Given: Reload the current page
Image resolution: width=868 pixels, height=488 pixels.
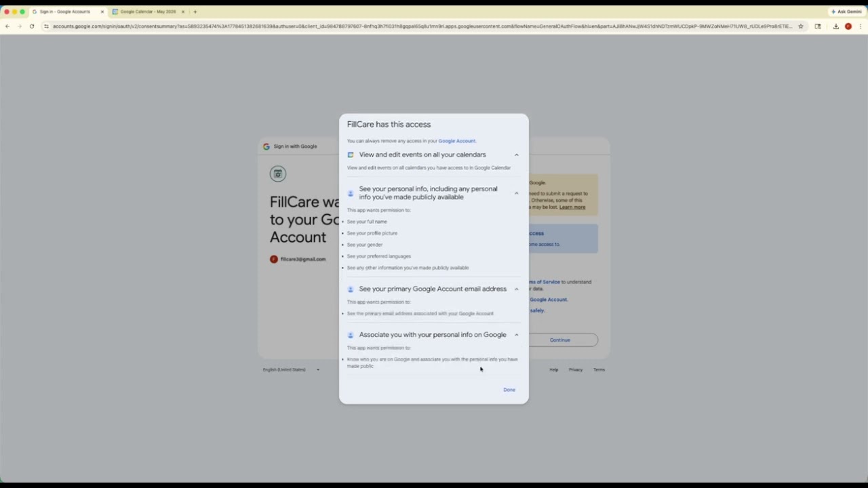Looking at the screenshot, I should pos(32,26).
